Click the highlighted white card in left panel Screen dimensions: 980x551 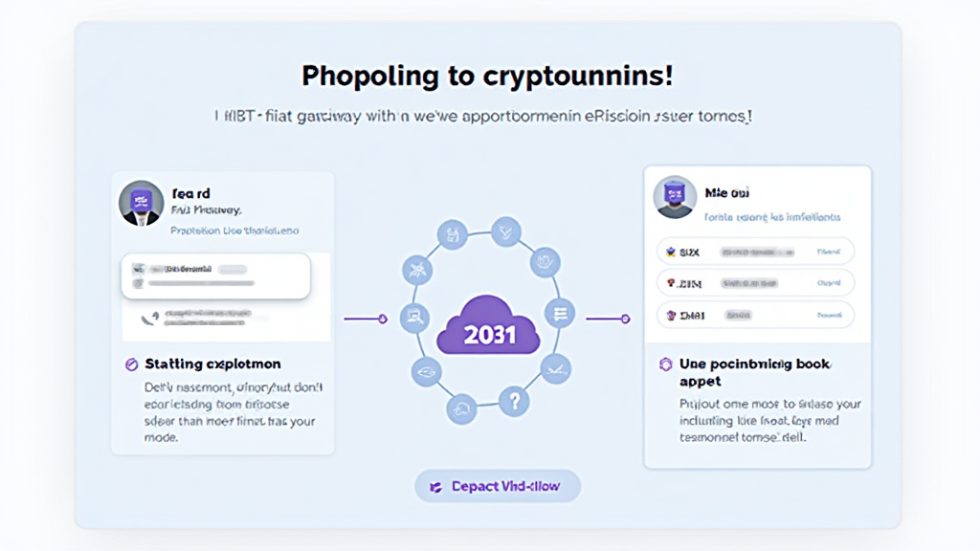(x=214, y=275)
